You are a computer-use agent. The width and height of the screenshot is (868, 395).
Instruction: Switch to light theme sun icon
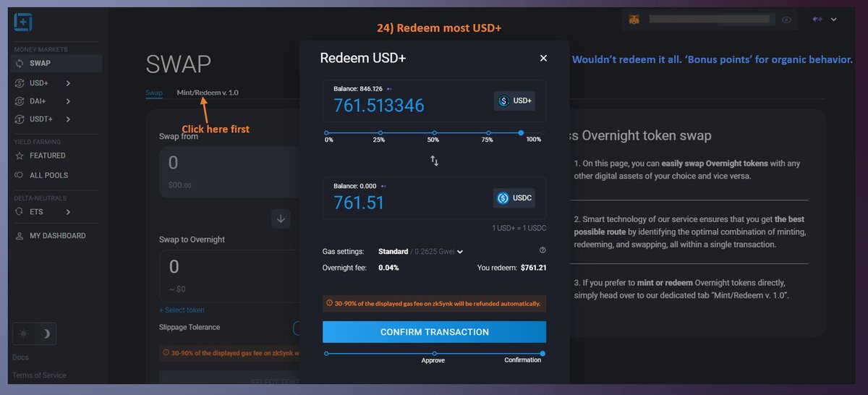24,334
